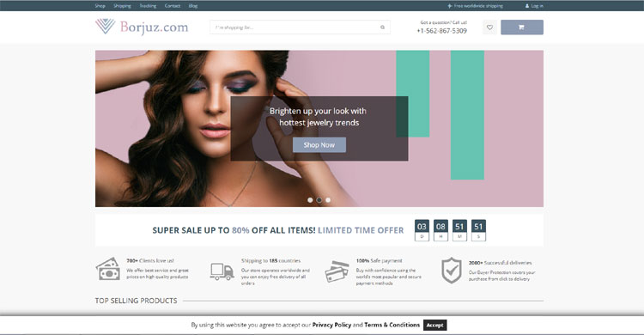Click 'Shipping to 185 countries' heading
644x335 pixels.
point(270,260)
